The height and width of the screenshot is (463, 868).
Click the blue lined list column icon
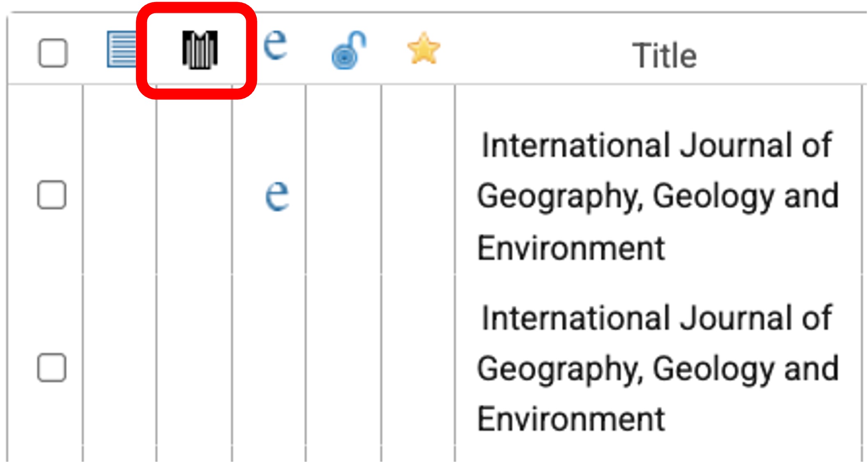[122, 49]
